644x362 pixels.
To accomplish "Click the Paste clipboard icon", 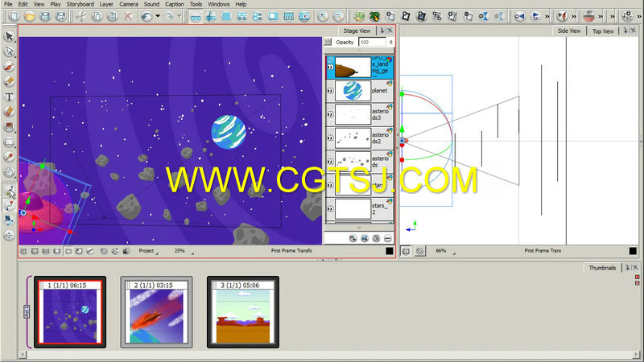I will (x=112, y=16).
